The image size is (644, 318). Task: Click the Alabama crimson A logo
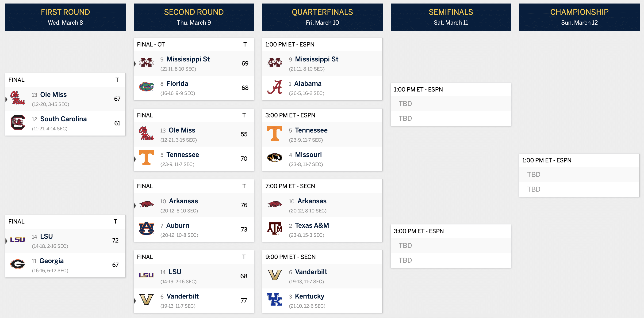point(275,87)
